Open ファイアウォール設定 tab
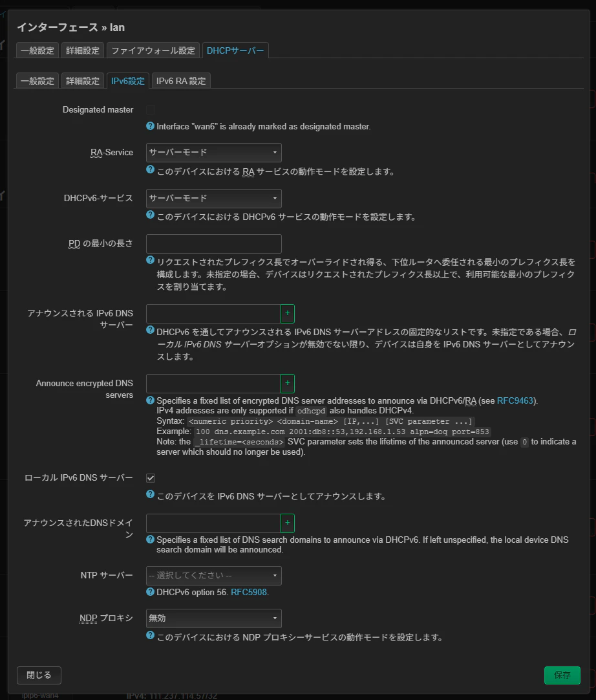This screenshot has width=596, height=700. coord(153,50)
